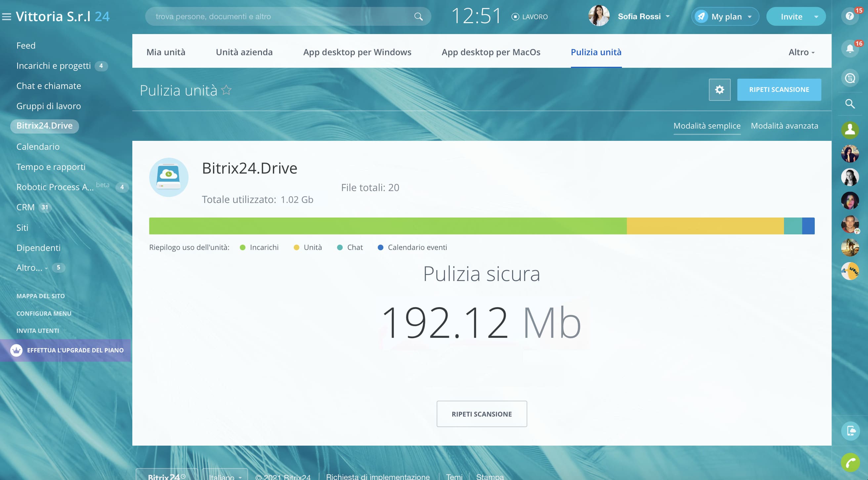Open Chat e chiamate
Image resolution: width=868 pixels, height=480 pixels.
(49, 86)
